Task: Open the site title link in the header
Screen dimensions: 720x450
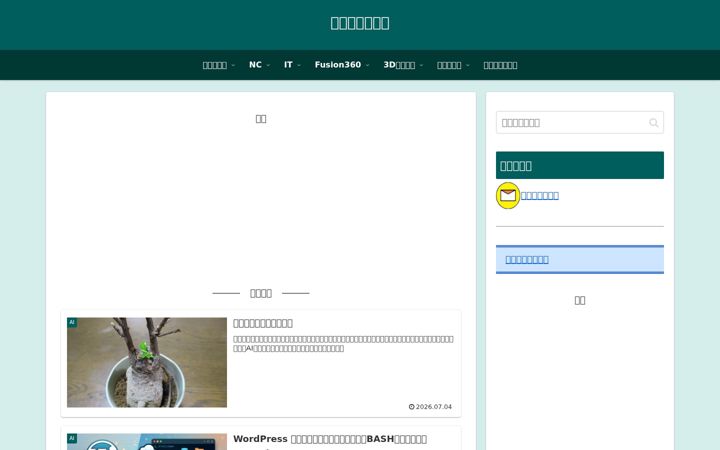Action: pyautogui.click(x=360, y=23)
